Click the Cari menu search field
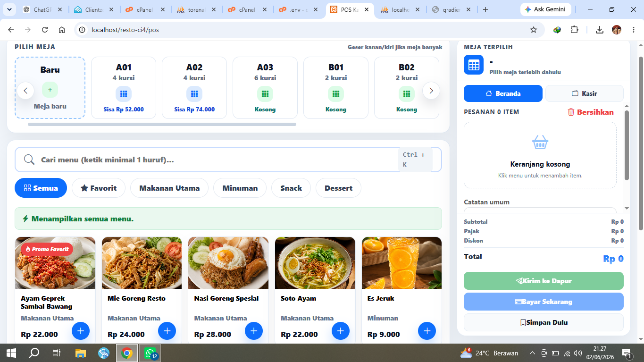This screenshot has width=644, height=362. click(228, 160)
